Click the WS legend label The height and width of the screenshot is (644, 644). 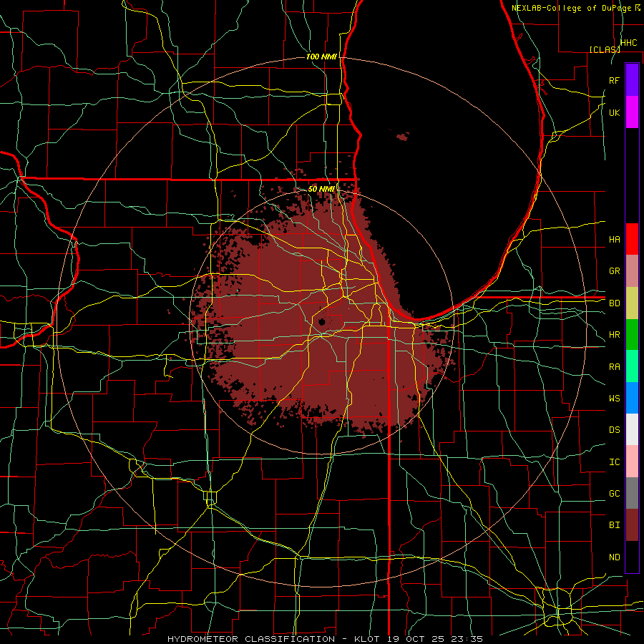pos(614,399)
